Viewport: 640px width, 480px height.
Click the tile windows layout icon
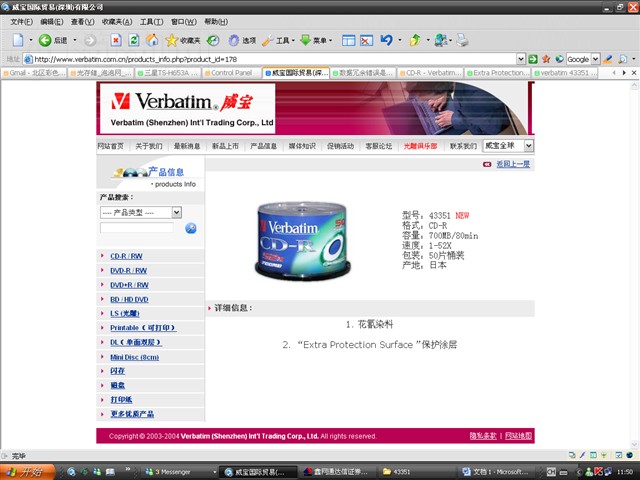click(348, 40)
